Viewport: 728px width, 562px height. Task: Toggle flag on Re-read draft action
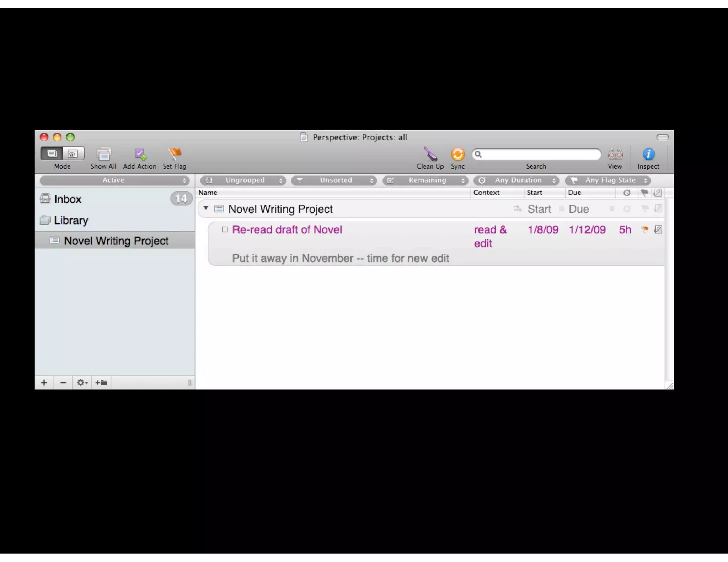coord(644,229)
